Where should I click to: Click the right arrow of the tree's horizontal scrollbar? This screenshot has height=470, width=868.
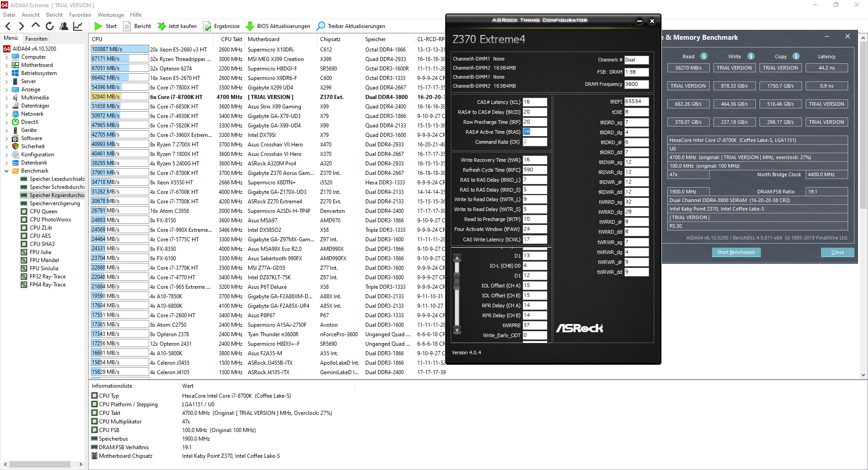(80, 464)
